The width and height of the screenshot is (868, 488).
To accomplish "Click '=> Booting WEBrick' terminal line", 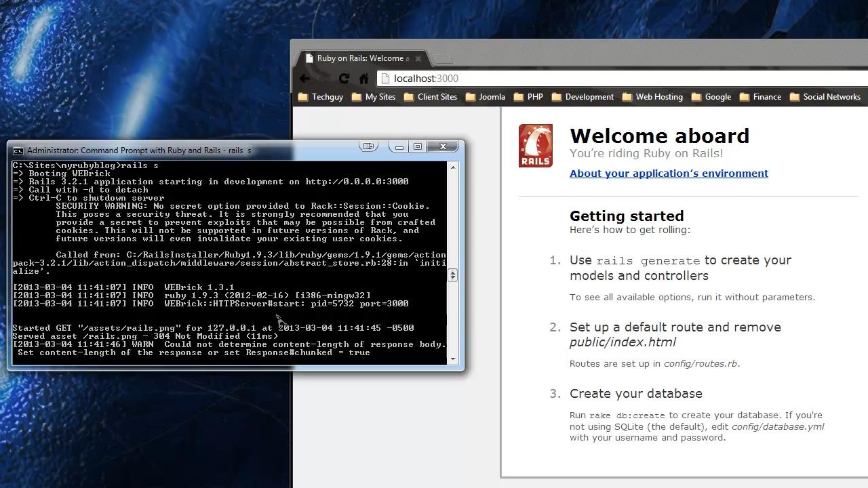I will click(61, 174).
